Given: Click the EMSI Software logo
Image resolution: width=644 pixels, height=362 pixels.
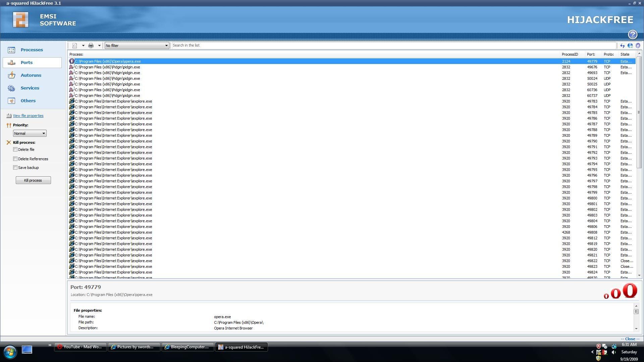Looking at the screenshot, I should [x=21, y=20].
